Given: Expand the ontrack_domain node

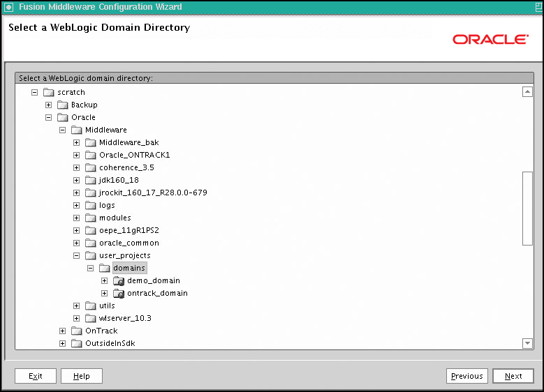Looking at the screenshot, I should tap(105, 293).
